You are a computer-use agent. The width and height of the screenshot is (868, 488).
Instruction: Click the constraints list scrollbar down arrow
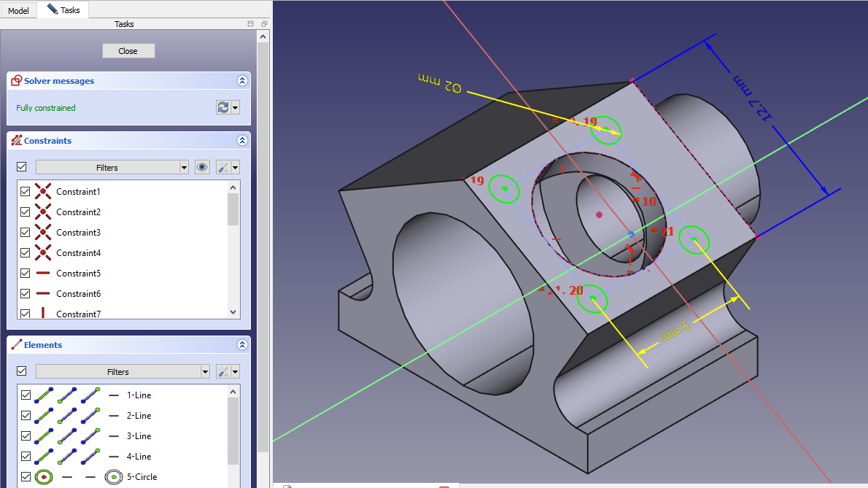click(233, 312)
